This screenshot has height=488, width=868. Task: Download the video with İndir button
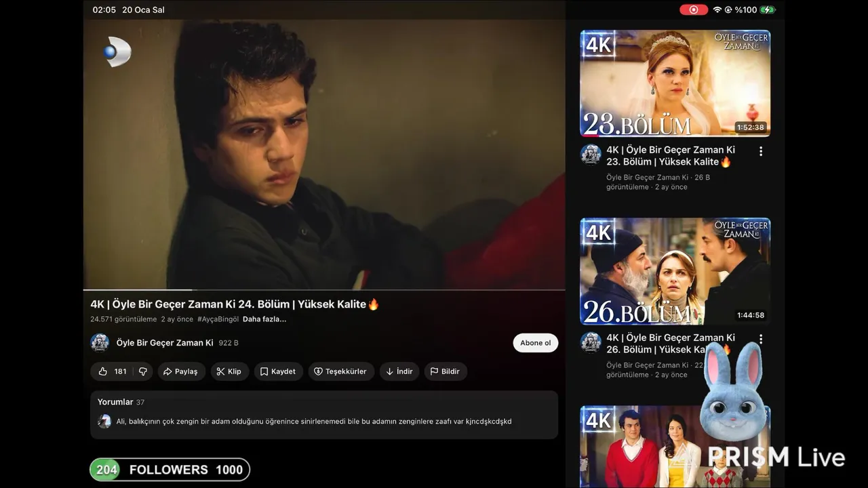[399, 371]
